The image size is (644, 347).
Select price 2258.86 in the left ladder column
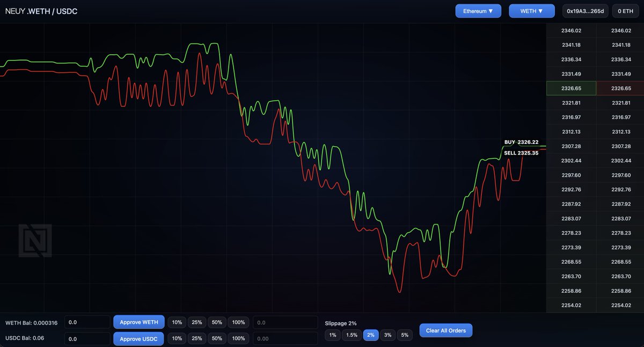[571, 291]
